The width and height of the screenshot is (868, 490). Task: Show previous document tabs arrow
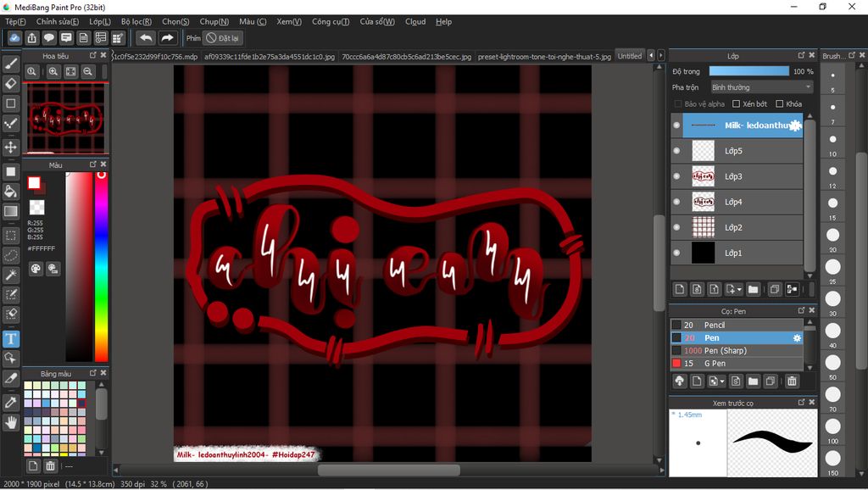coord(651,55)
